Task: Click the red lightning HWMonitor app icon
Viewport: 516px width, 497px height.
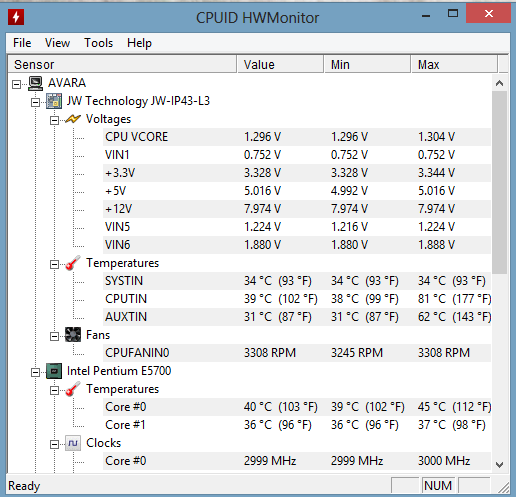Action: pyautogui.click(x=16, y=17)
